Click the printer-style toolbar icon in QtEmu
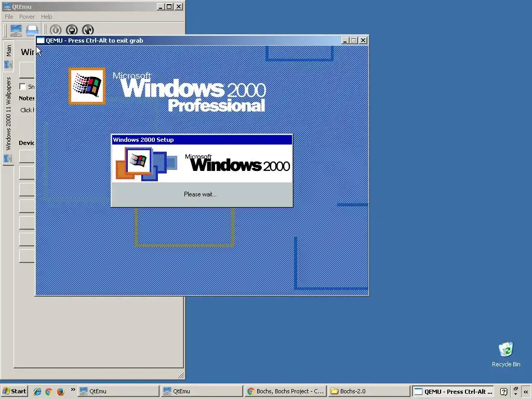 coord(32,30)
